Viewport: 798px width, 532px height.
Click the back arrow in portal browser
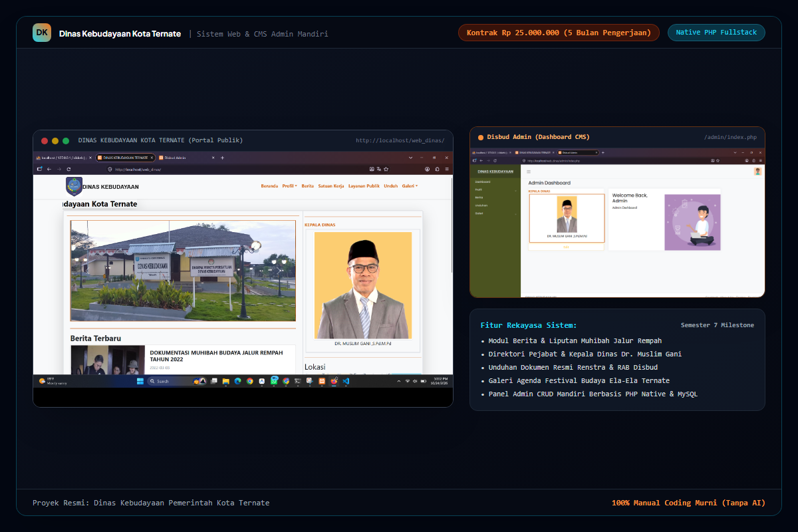coord(49,169)
